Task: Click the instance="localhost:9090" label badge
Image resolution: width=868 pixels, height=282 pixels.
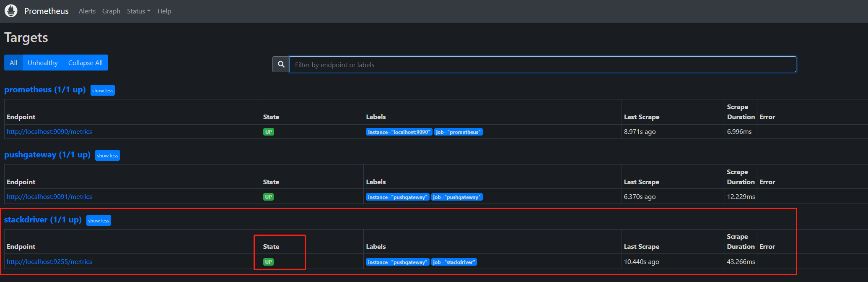Action: tap(399, 132)
